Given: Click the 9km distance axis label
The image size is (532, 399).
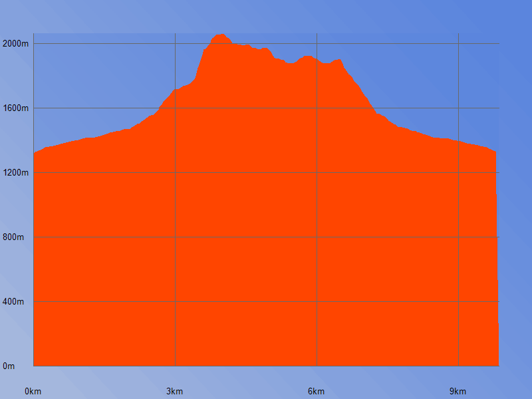Looking at the screenshot, I should pos(458,392).
